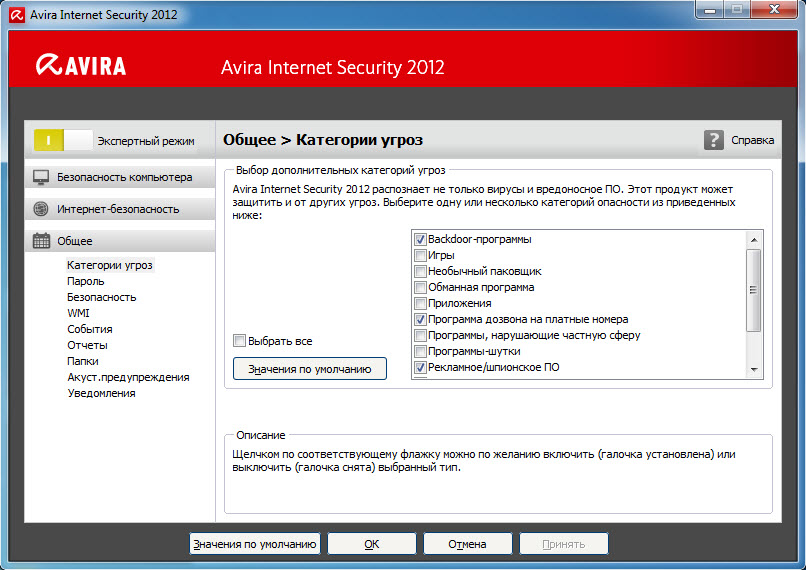Close the Avira Internet Security window
The height and width of the screenshot is (570, 806).
point(774,10)
